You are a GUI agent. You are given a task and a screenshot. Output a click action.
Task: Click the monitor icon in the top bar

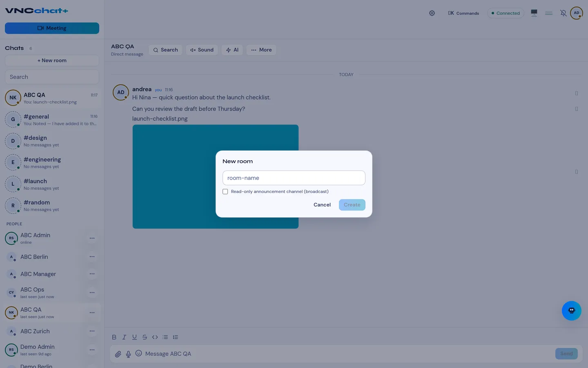[x=534, y=13]
